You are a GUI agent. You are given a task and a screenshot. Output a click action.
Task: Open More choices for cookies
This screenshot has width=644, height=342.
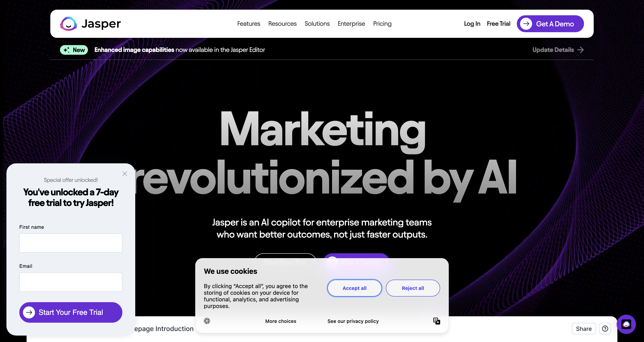pyautogui.click(x=281, y=321)
